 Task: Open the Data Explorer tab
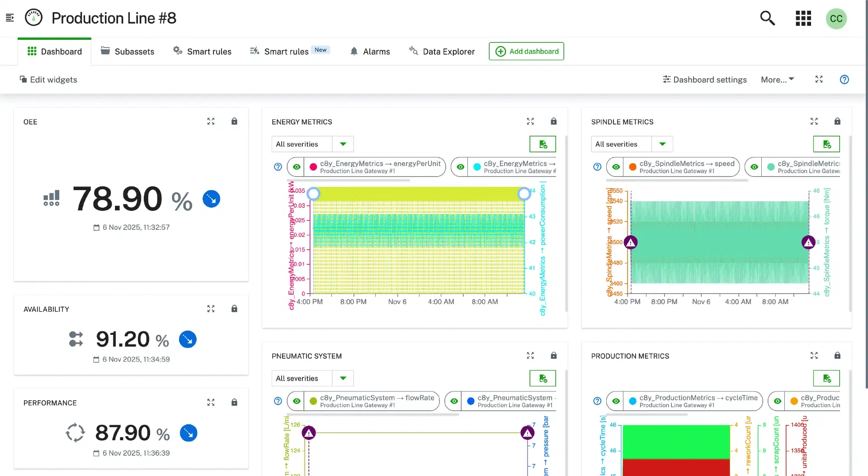(x=442, y=52)
